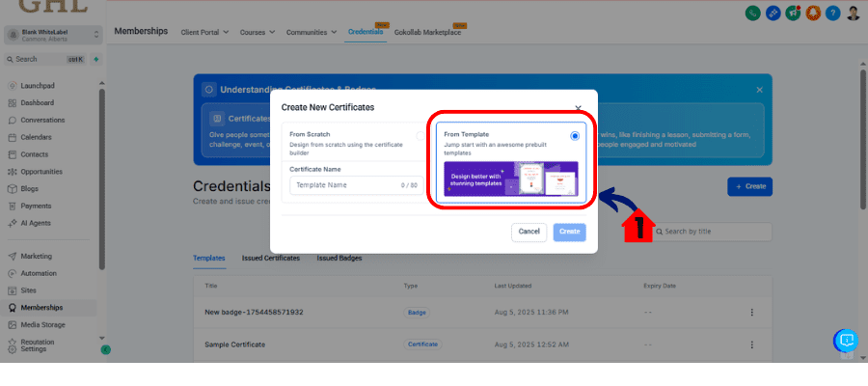Switch to the Issued Certificates tab
This screenshot has width=868, height=386.
click(x=271, y=258)
